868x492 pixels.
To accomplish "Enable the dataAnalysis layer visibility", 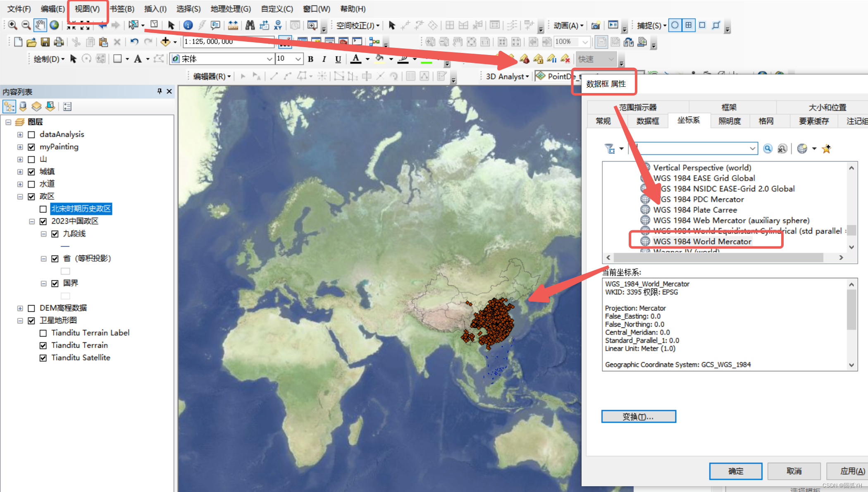I will coord(31,134).
